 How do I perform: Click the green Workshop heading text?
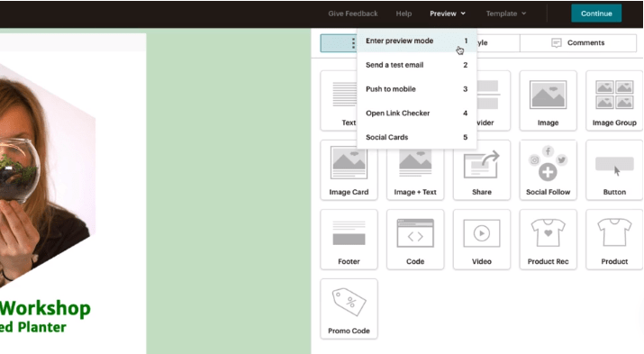[45, 308]
